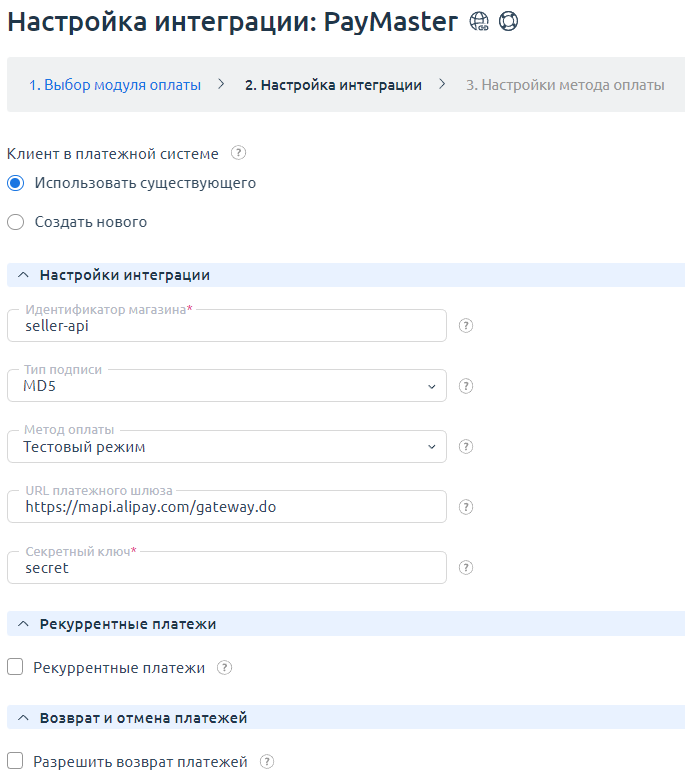Show help for Тип подписи field
The width and height of the screenshot is (685, 781).
(465, 386)
